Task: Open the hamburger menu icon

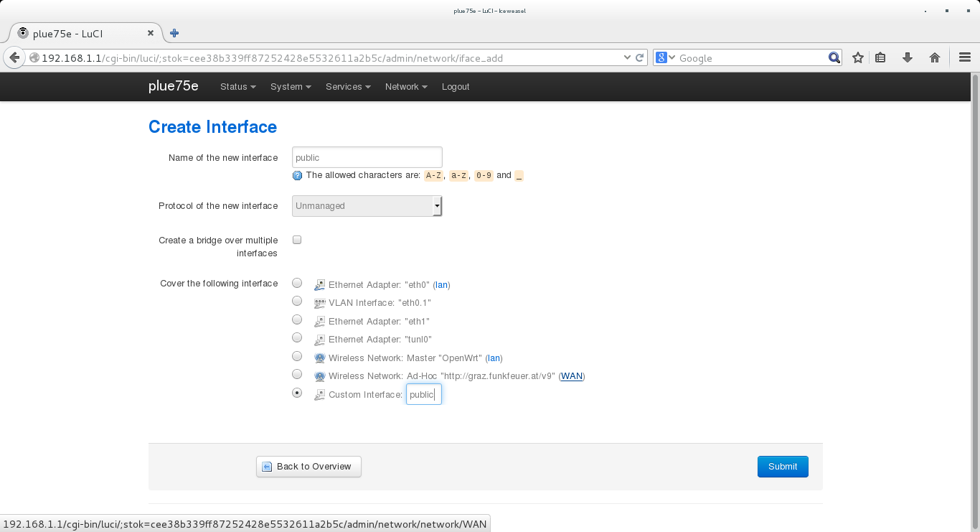Action: click(x=965, y=58)
